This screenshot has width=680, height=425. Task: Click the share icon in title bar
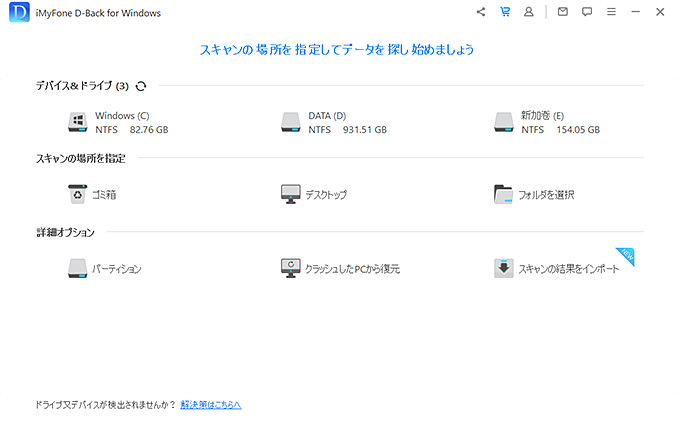481,12
